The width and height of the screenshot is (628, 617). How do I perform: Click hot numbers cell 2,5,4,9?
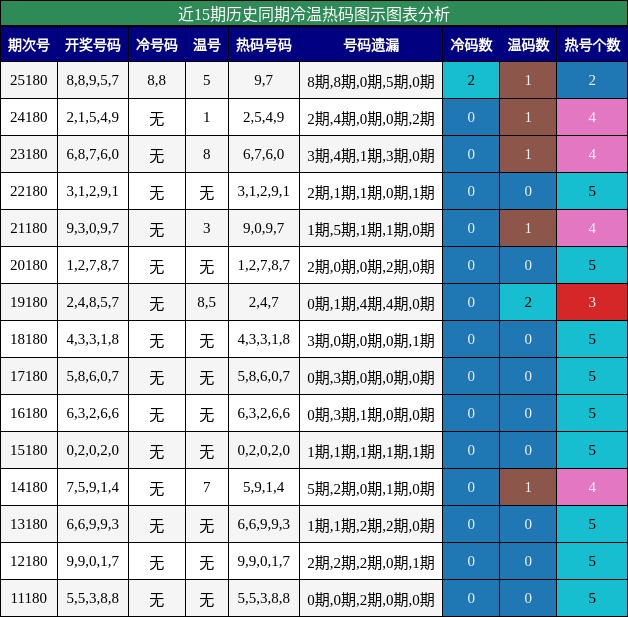[264, 117]
